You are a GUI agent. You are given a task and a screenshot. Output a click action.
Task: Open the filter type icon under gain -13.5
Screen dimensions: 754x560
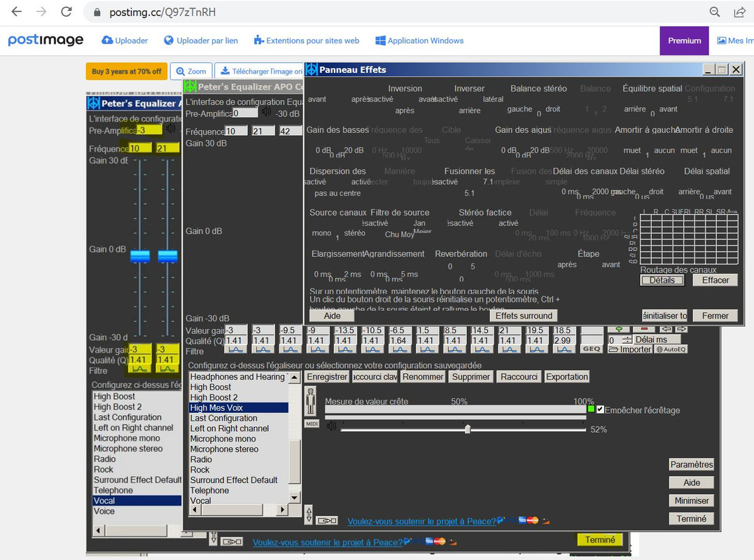[344, 350]
